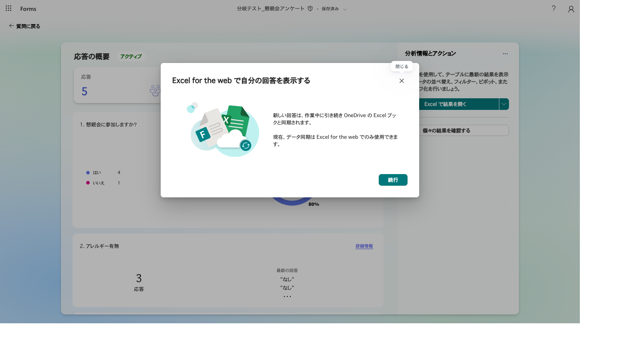Click the 3 応答 count in question 2
Image resolution: width=644 pixels, height=359 pixels.
pyautogui.click(x=139, y=282)
